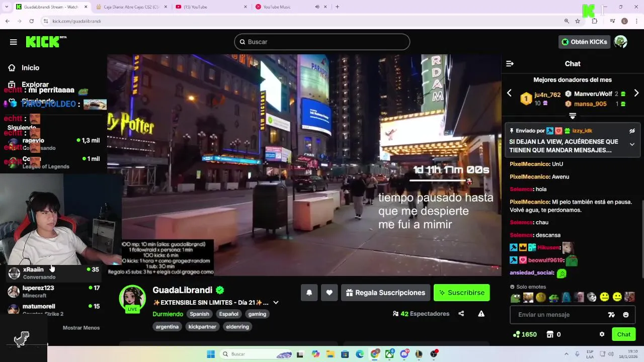Insert the gray troll face emote
Screen dimensions: 644x362
(592, 297)
